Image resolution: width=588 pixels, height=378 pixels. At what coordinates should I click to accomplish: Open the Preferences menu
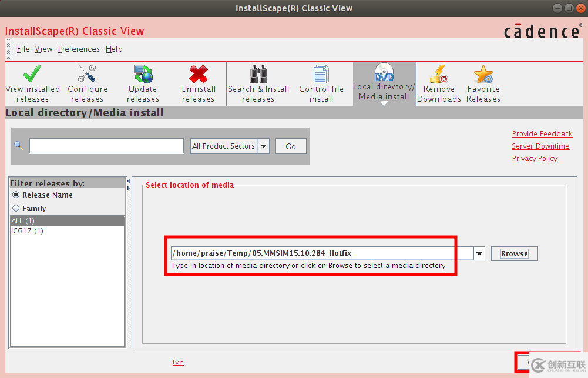click(x=79, y=49)
